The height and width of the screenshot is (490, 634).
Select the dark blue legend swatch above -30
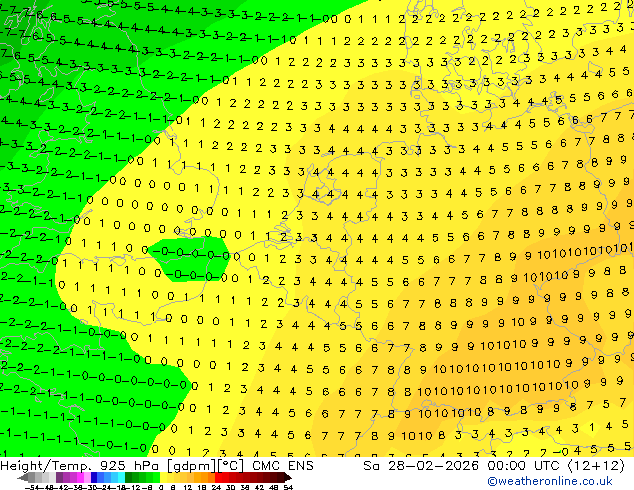(x=94, y=477)
